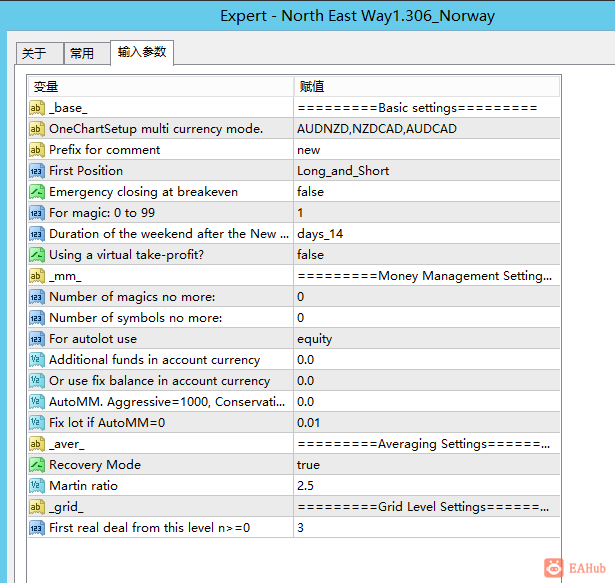Viewport: 615px width, 583px height.
Task: Click the double icon beside Or use fix balance
Action: click(37, 381)
